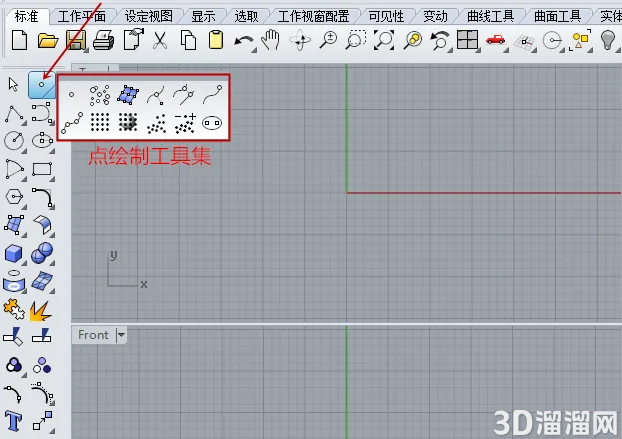The height and width of the screenshot is (439, 622).
Task: Switch to the 设定视图 tab
Action: pos(149,16)
